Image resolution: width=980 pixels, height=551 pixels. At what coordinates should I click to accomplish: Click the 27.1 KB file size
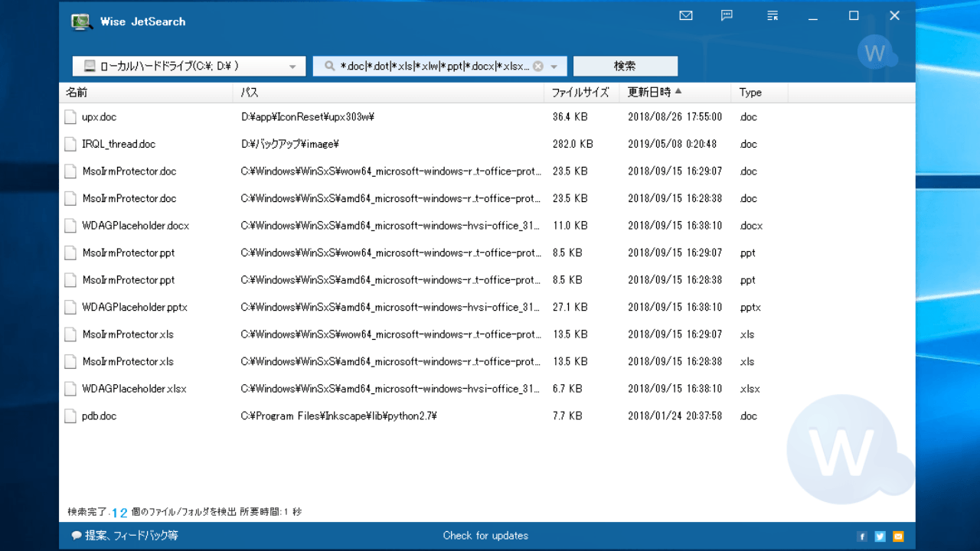click(570, 307)
